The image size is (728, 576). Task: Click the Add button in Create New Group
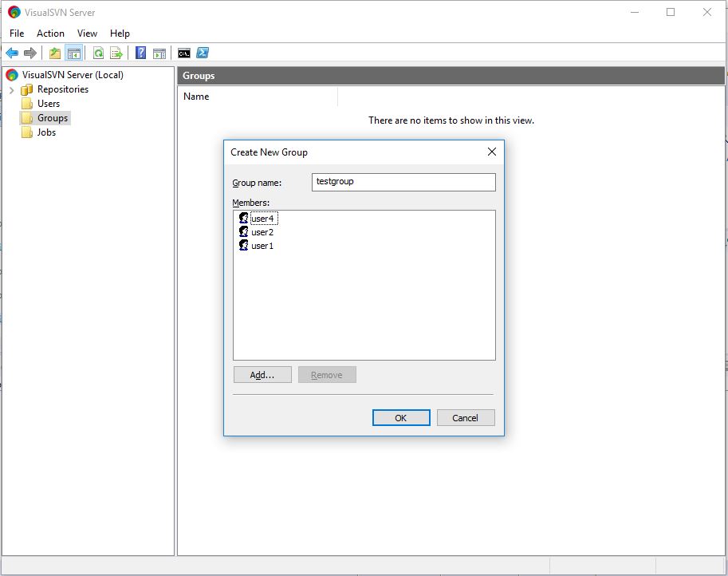pos(262,374)
